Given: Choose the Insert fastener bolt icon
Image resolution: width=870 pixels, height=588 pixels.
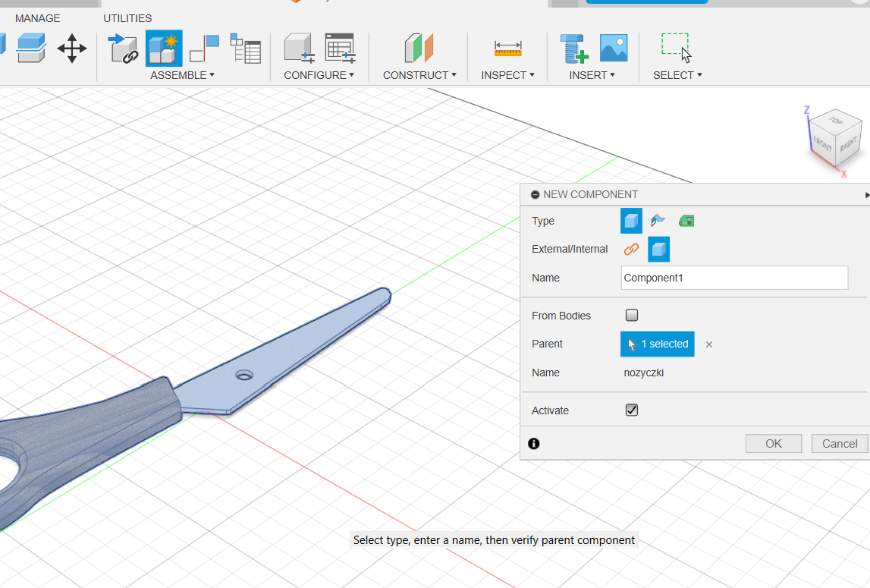Looking at the screenshot, I should coord(573,49).
